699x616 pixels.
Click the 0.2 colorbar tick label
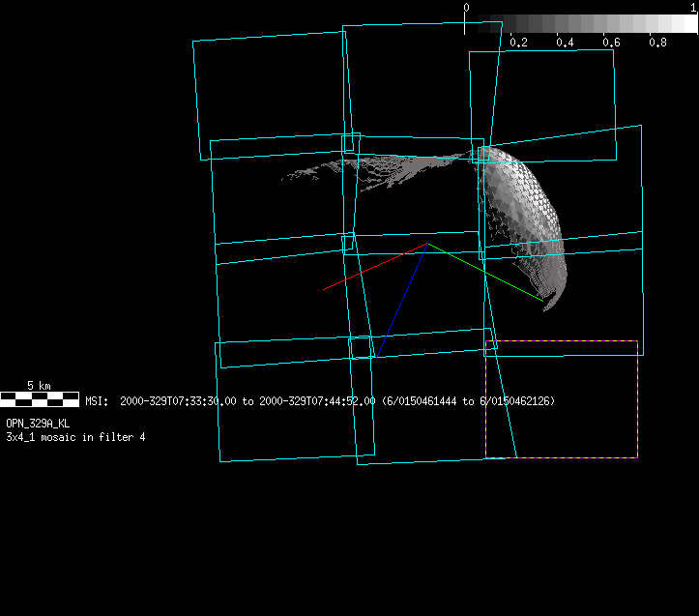pyautogui.click(x=518, y=43)
